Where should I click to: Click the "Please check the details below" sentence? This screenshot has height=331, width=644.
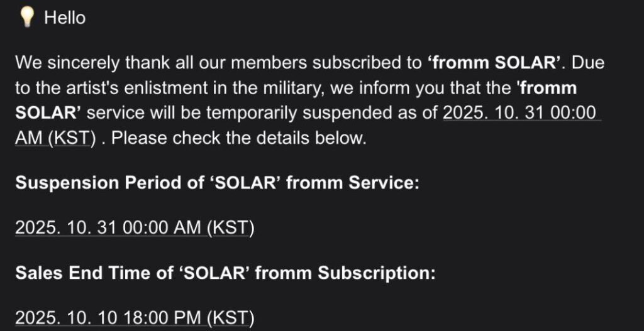(238, 138)
